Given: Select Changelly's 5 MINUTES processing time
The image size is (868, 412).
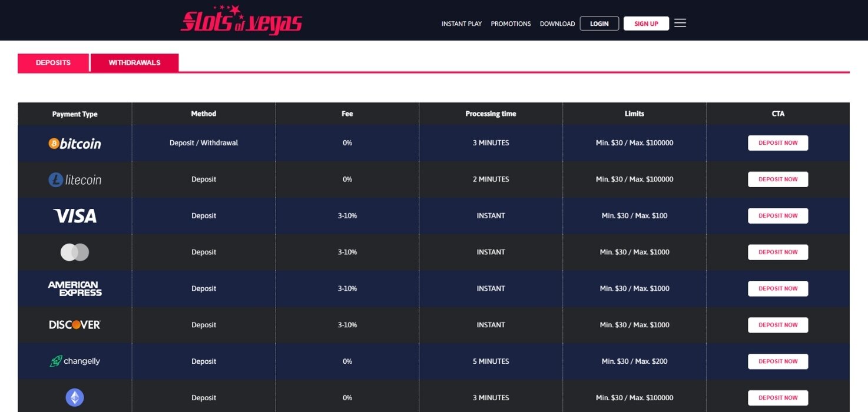Looking at the screenshot, I should pos(491,361).
